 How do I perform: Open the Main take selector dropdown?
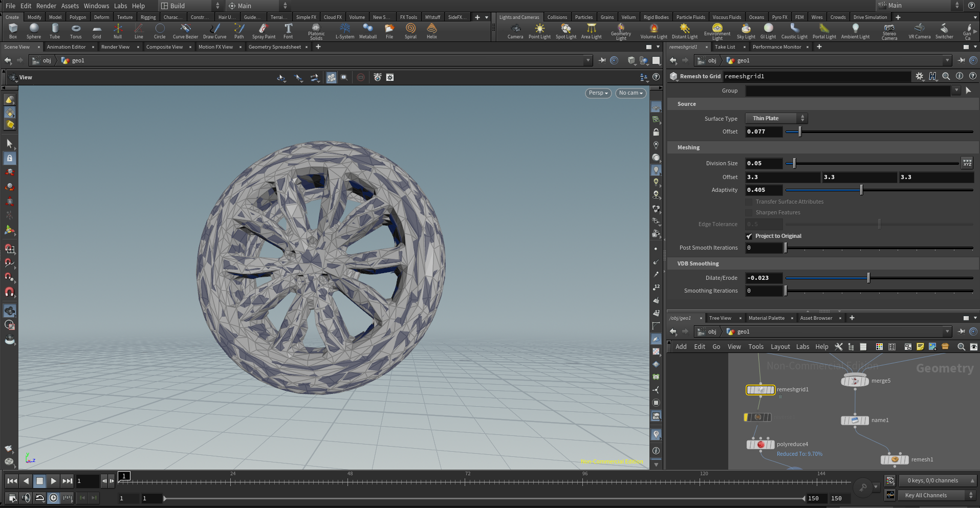[x=919, y=5]
